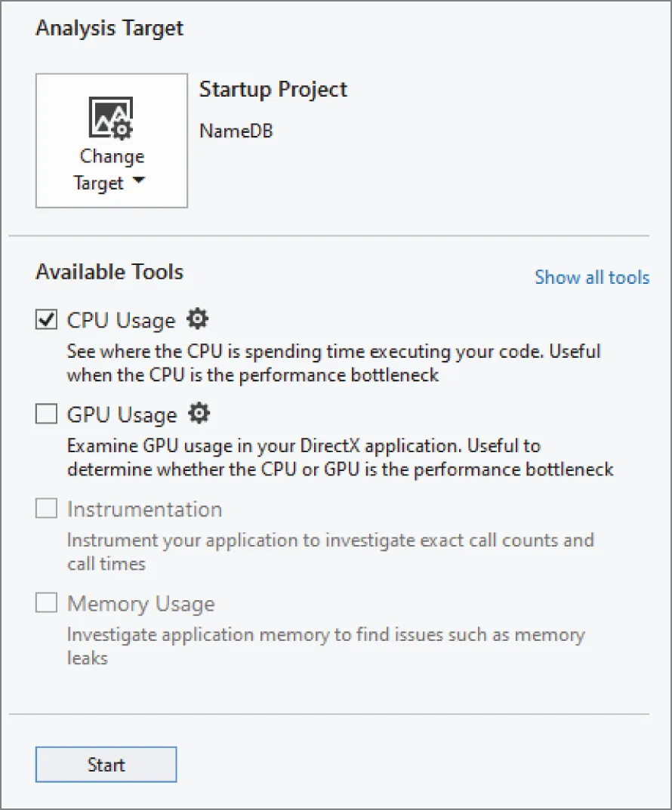Viewport: 672px width, 810px height.
Task: Check the Instrumentation tool checkbox
Action: click(45, 507)
